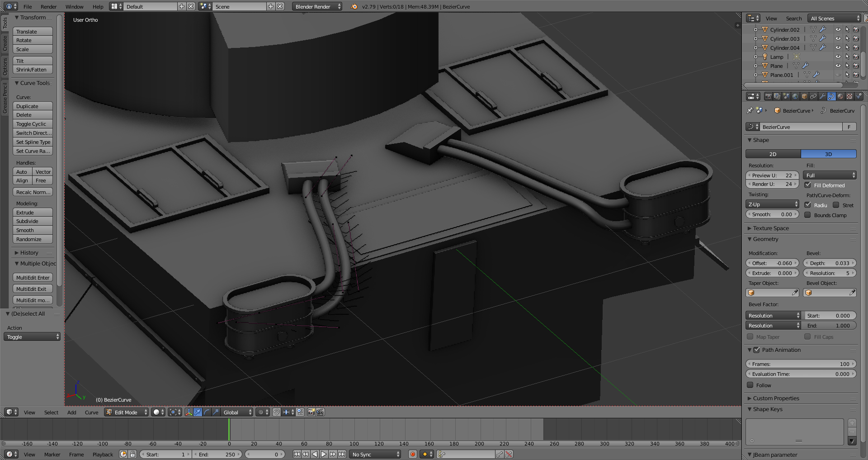Disable the Fill Deformed checkbox
The image size is (868, 460).
point(808,185)
